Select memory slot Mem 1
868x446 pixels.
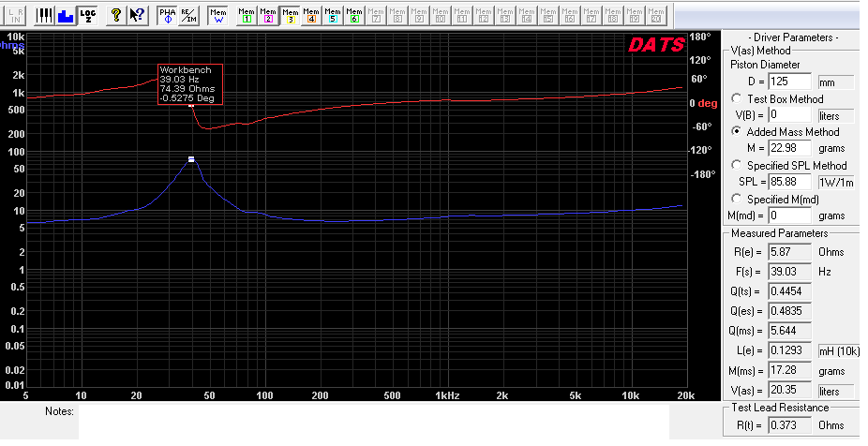(x=247, y=16)
